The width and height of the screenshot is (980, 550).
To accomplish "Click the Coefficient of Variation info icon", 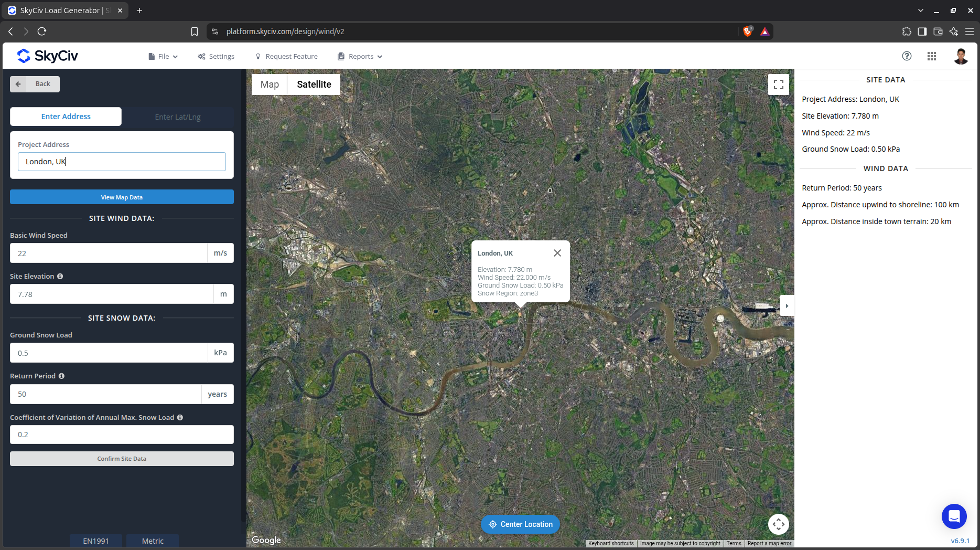I will tap(180, 417).
